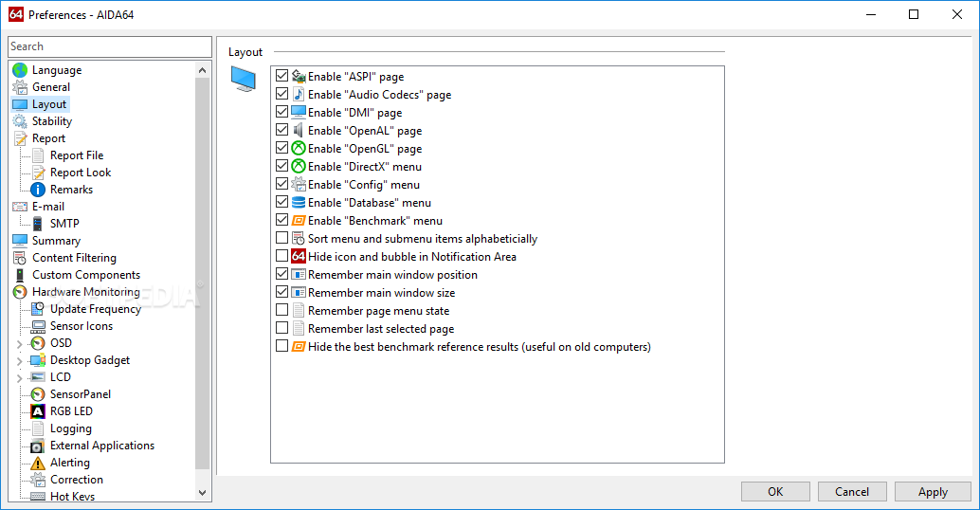Toggle Enable "DMI" page checkbox
The height and width of the screenshot is (510, 980).
281,112
